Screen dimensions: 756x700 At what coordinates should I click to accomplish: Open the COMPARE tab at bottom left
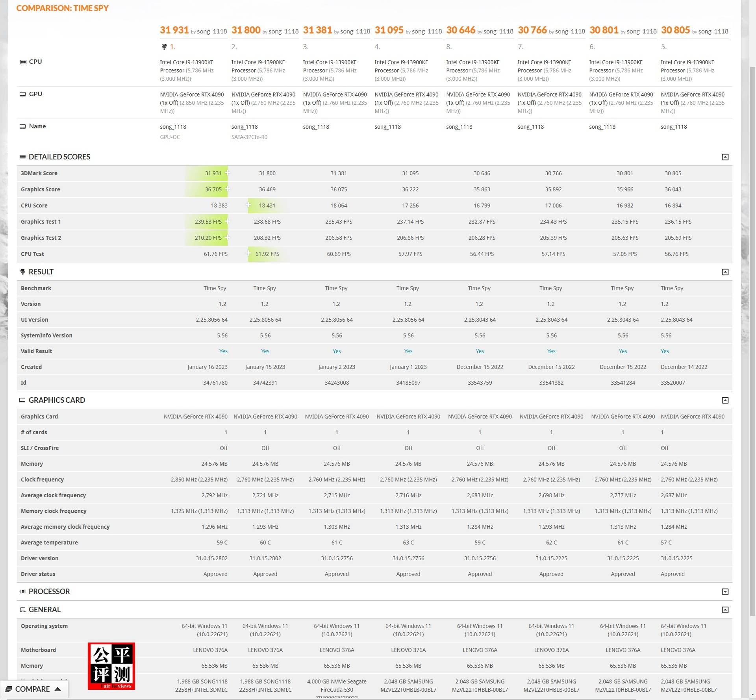[33, 689]
